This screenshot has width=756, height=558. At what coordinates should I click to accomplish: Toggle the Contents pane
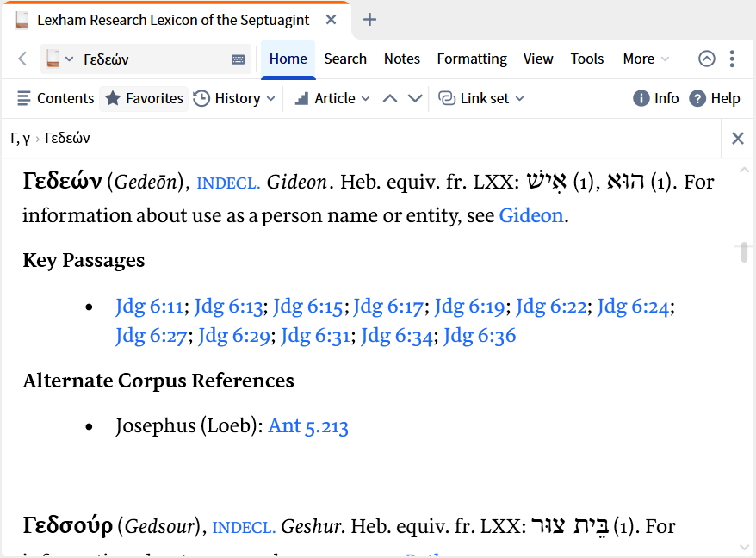click(55, 98)
